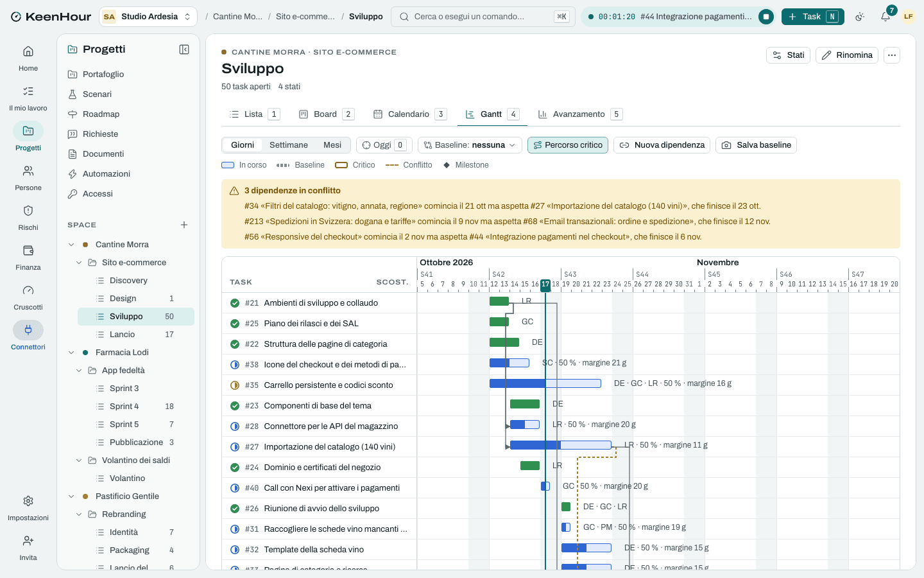Toggle Percorso critico highlighting
924x578 pixels.
pos(568,145)
